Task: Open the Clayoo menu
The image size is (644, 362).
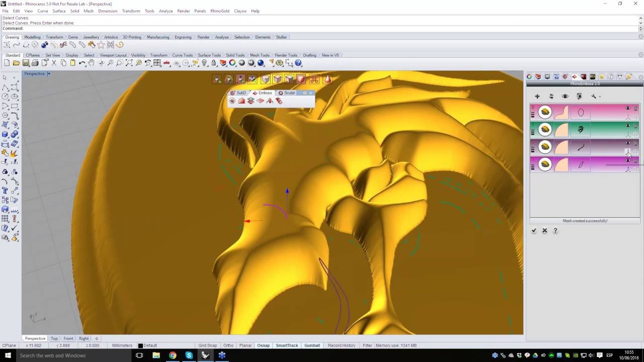Action: 240,11
